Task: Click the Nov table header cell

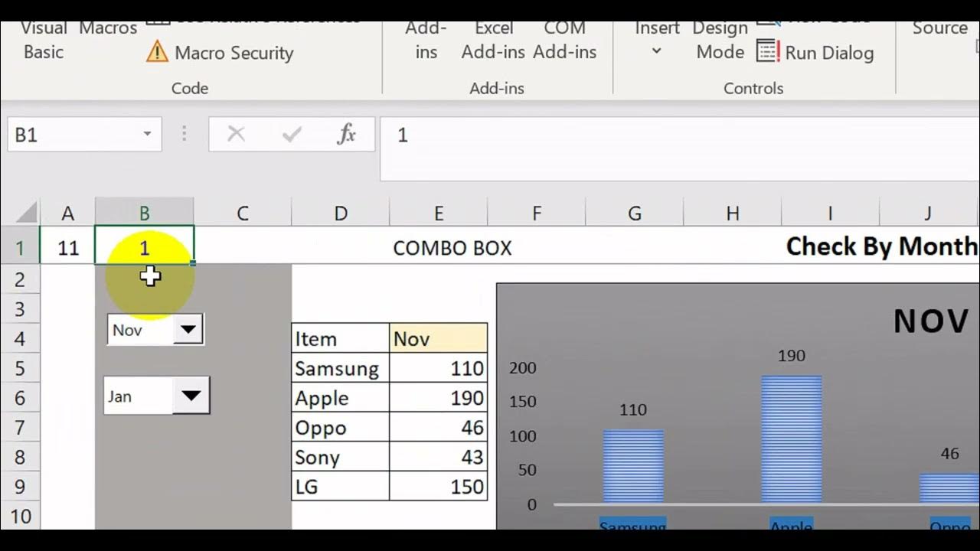Action: (x=439, y=338)
